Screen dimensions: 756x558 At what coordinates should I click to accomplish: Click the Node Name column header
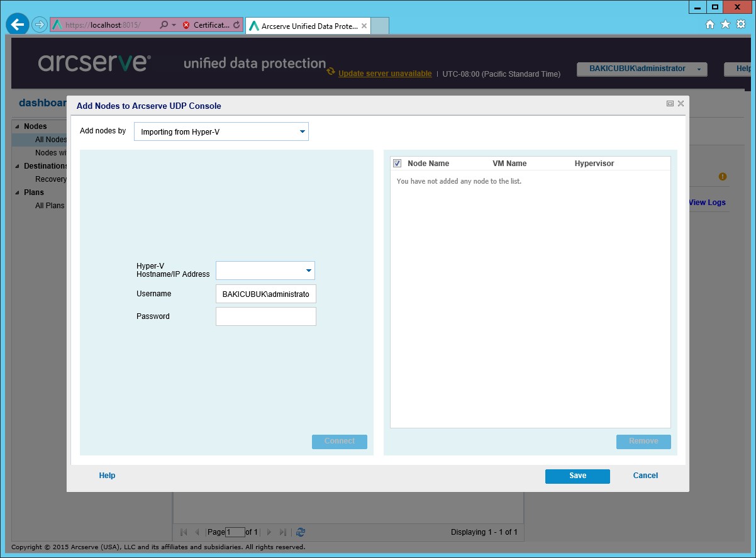(x=428, y=164)
